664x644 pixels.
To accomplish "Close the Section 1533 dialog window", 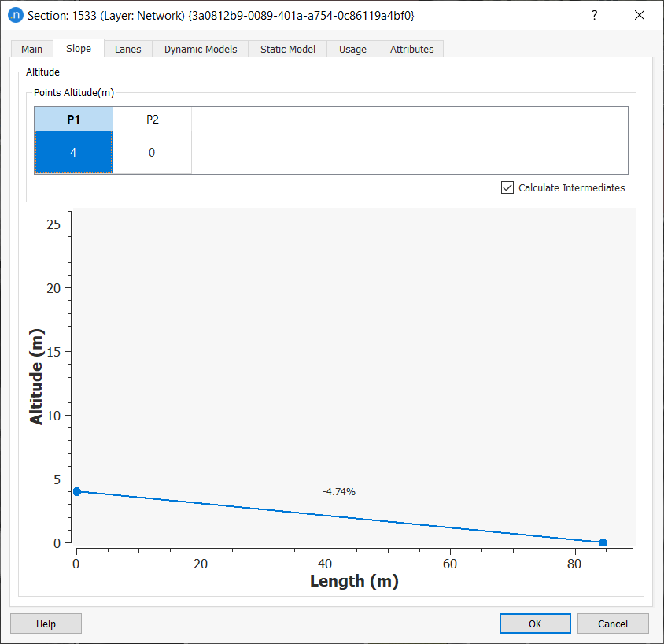I will [x=639, y=15].
